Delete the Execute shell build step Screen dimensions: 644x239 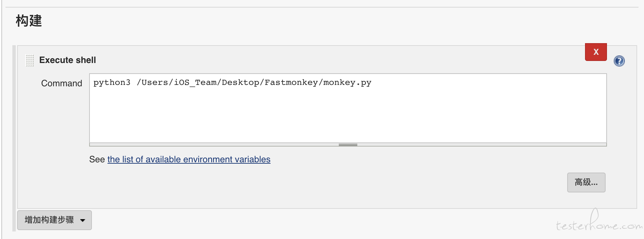pos(596,52)
